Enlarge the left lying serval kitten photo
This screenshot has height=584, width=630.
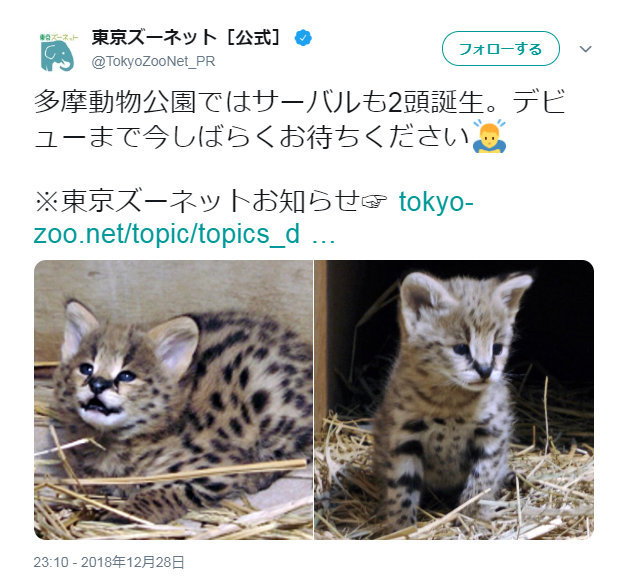point(173,400)
